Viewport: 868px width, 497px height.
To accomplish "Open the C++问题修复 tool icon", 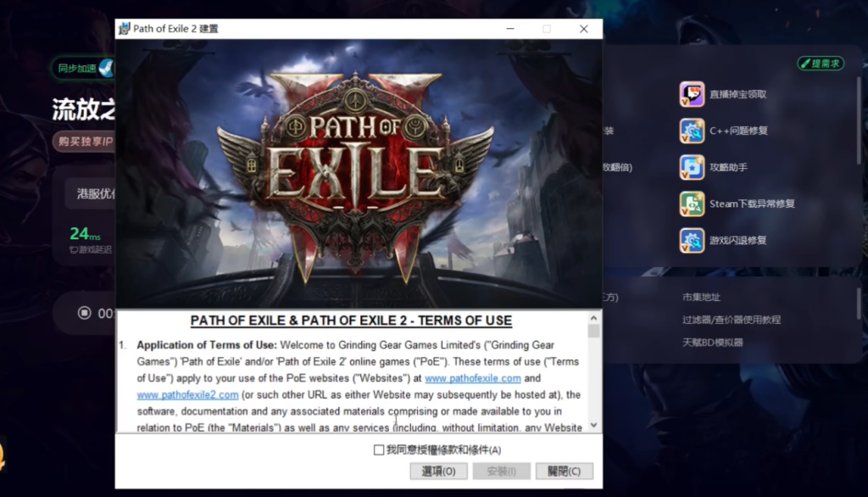I will click(x=692, y=131).
